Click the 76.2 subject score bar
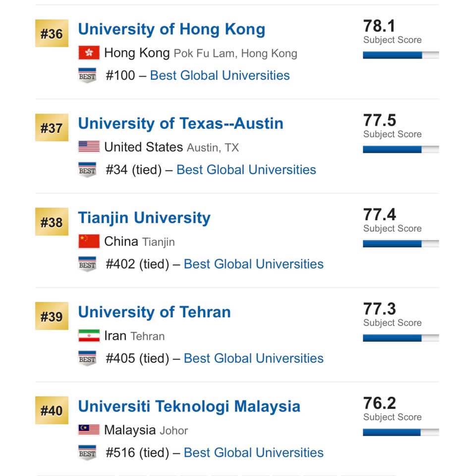 (401, 432)
